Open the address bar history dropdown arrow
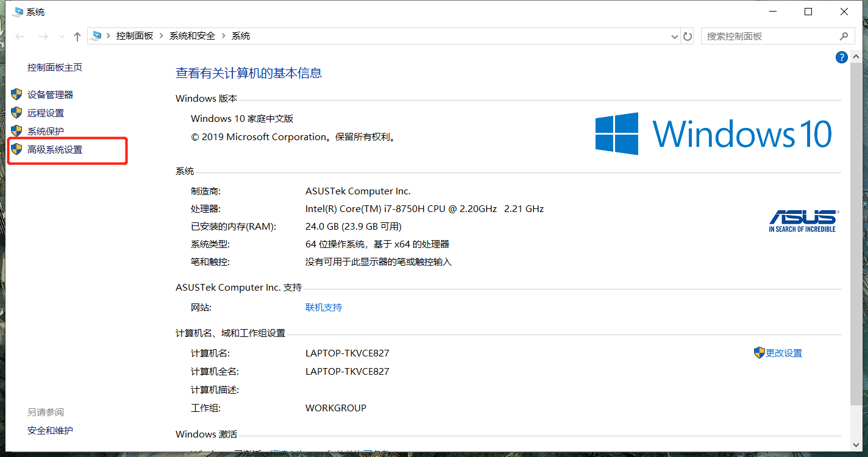 [674, 36]
